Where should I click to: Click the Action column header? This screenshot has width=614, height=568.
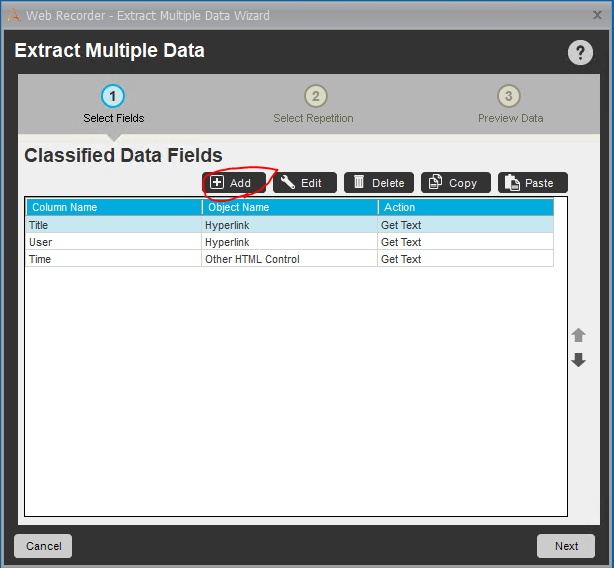click(466, 207)
